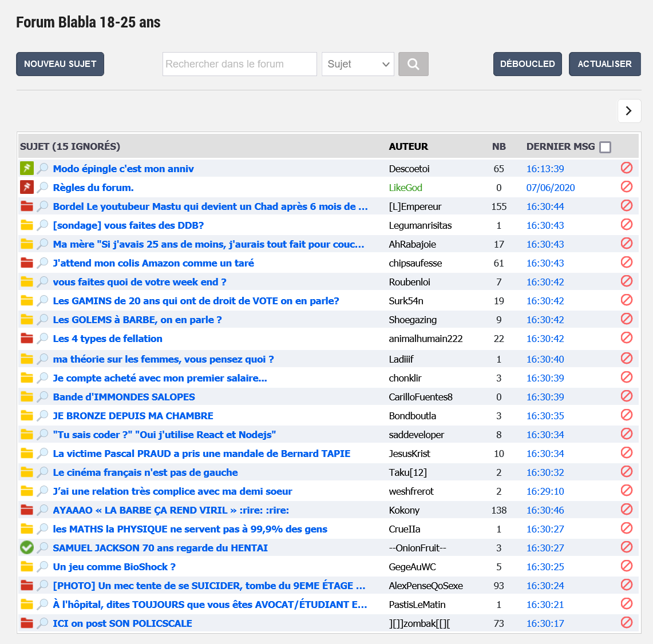Go to next page with chevron arrow
Image resolution: width=653 pixels, height=644 pixels.
click(629, 111)
